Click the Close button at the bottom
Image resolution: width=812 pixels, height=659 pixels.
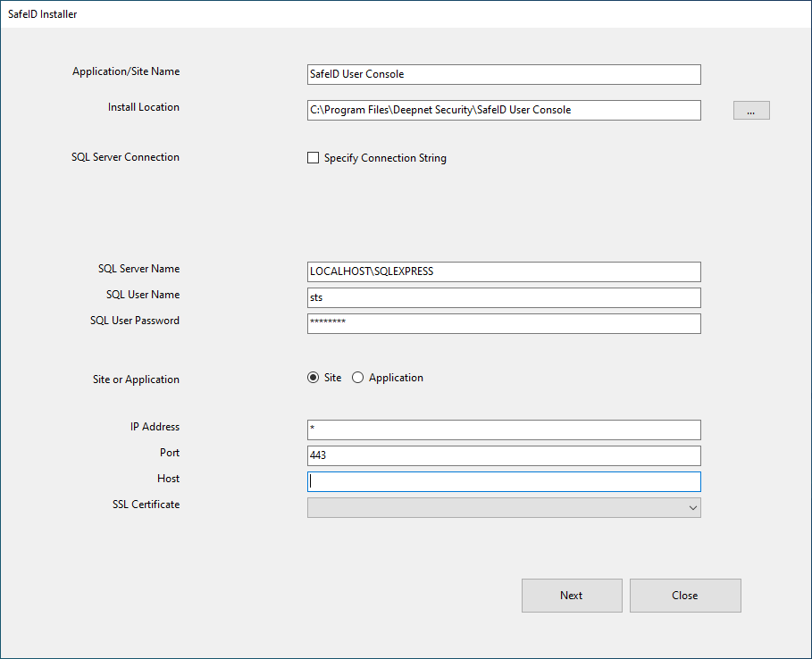click(684, 596)
